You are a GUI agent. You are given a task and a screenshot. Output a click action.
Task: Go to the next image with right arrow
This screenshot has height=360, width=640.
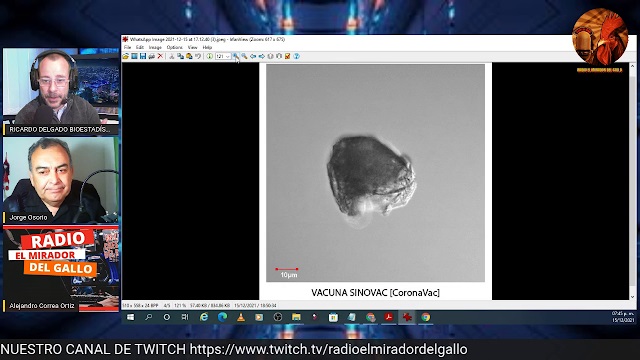pyautogui.click(x=262, y=56)
